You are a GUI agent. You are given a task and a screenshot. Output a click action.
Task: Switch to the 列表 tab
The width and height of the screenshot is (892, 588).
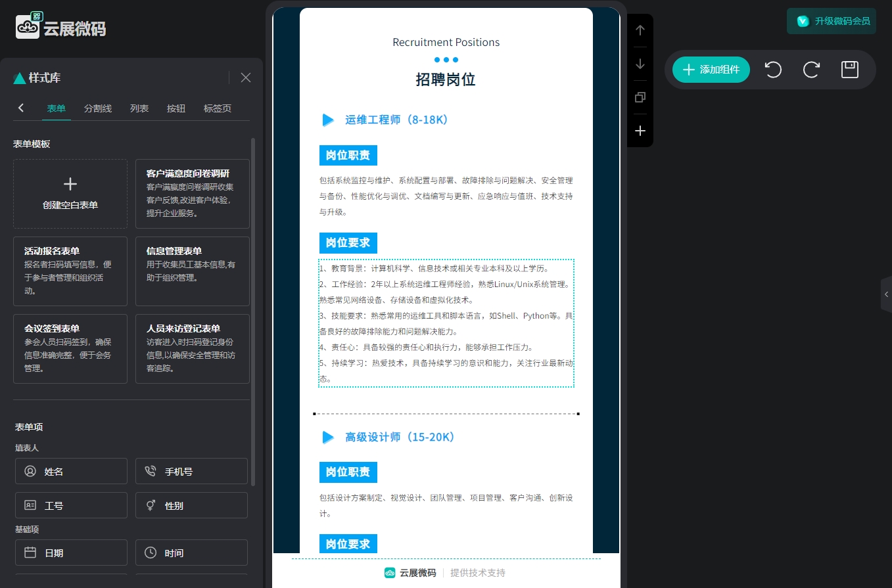point(139,108)
